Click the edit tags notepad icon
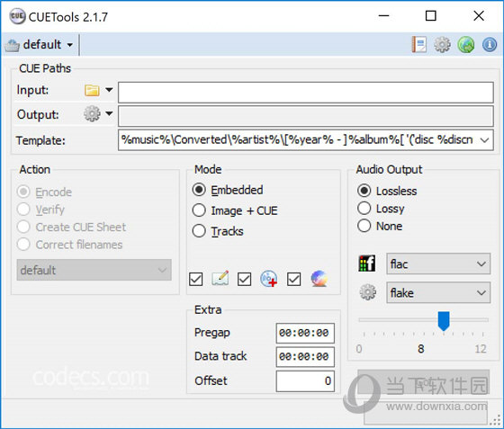The height and width of the screenshot is (429, 504). pos(220,278)
